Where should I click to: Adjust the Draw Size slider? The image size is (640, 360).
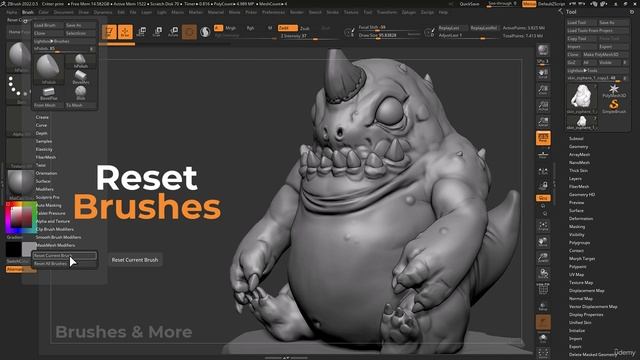click(x=389, y=36)
